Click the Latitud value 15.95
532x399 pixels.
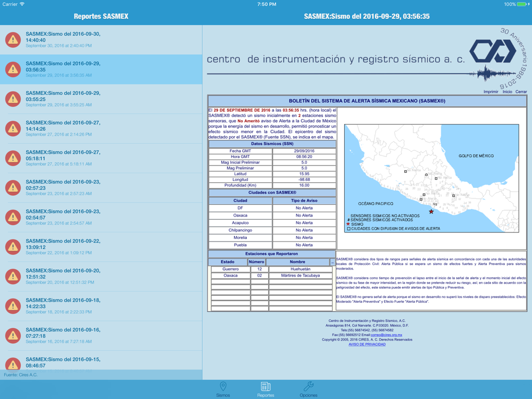coord(304,174)
